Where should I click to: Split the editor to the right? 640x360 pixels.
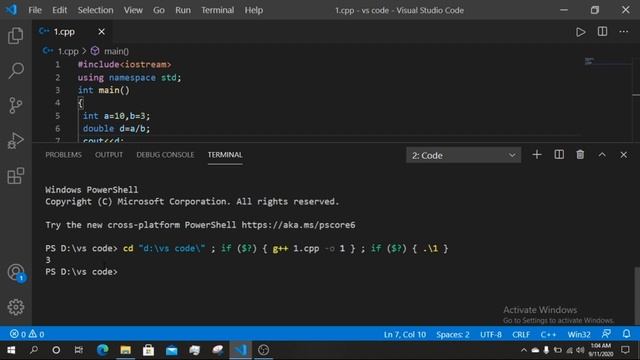[602, 32]
